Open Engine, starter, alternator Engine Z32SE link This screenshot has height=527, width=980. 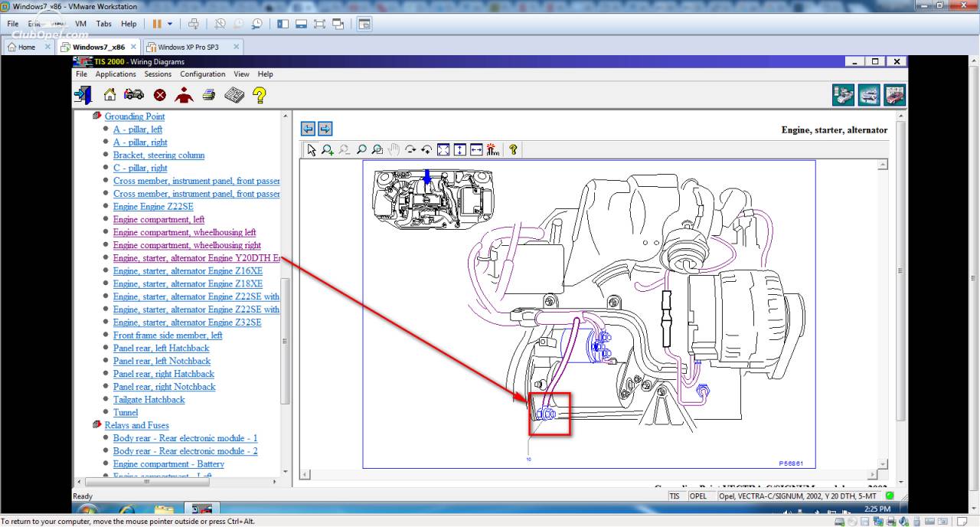click(x=187, y=322)
